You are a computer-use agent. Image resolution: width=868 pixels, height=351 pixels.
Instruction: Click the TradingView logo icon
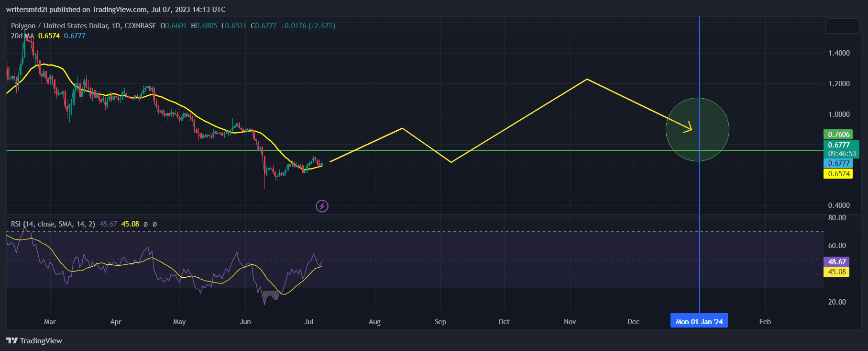pyautogui.click(x=12, y=340)
